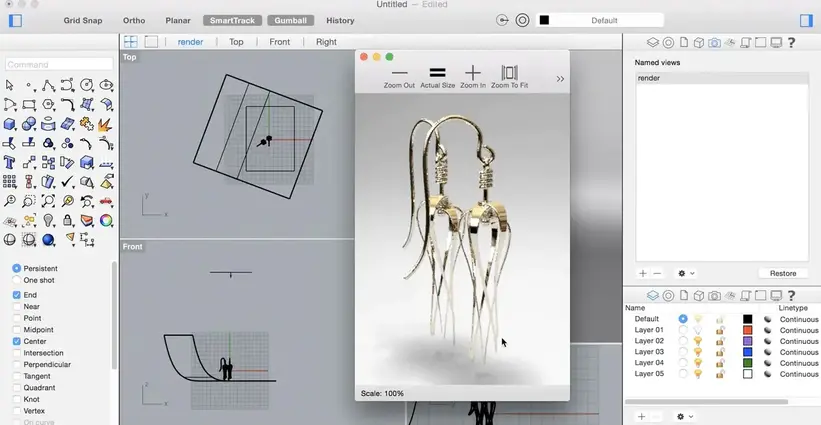Click the rectangular Array grid tool
821x425 pixels.
tap(9, 182)
